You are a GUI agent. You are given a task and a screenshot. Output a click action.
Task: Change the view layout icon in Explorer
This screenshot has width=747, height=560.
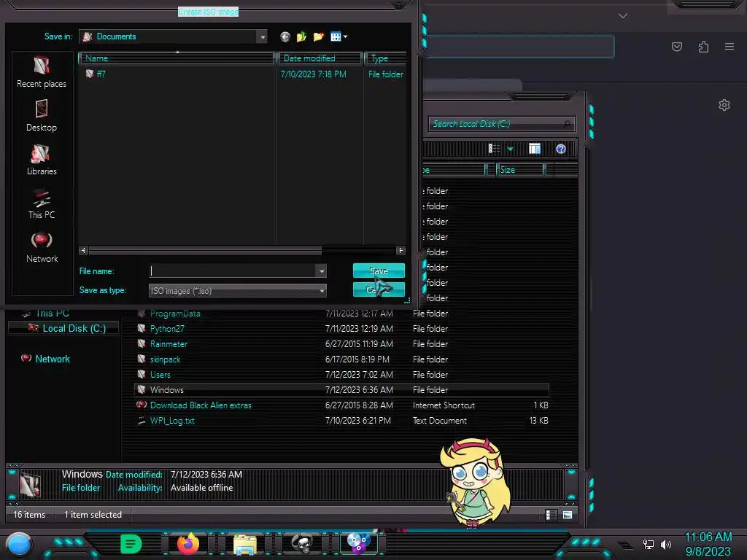tap(494, 149)
